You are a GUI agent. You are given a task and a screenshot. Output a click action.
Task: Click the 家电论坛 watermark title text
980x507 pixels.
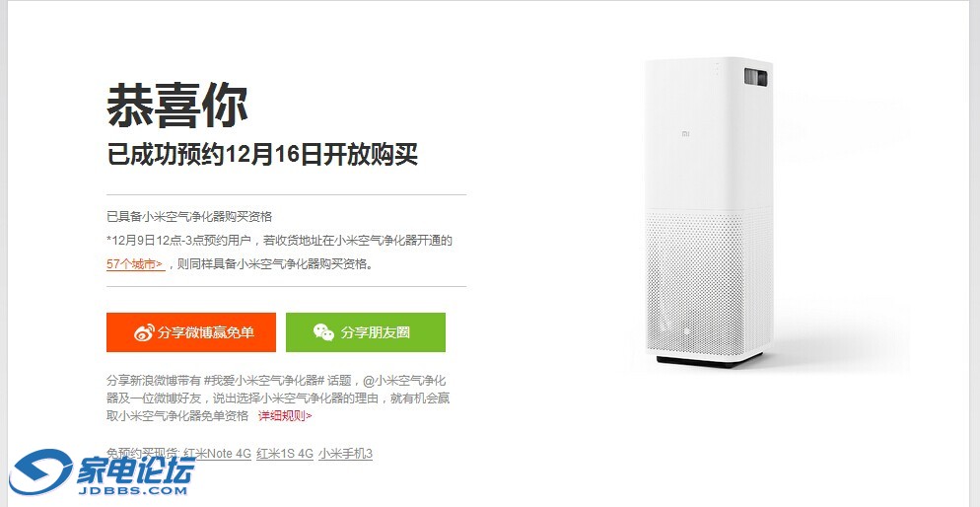click(x=135, y=466)
